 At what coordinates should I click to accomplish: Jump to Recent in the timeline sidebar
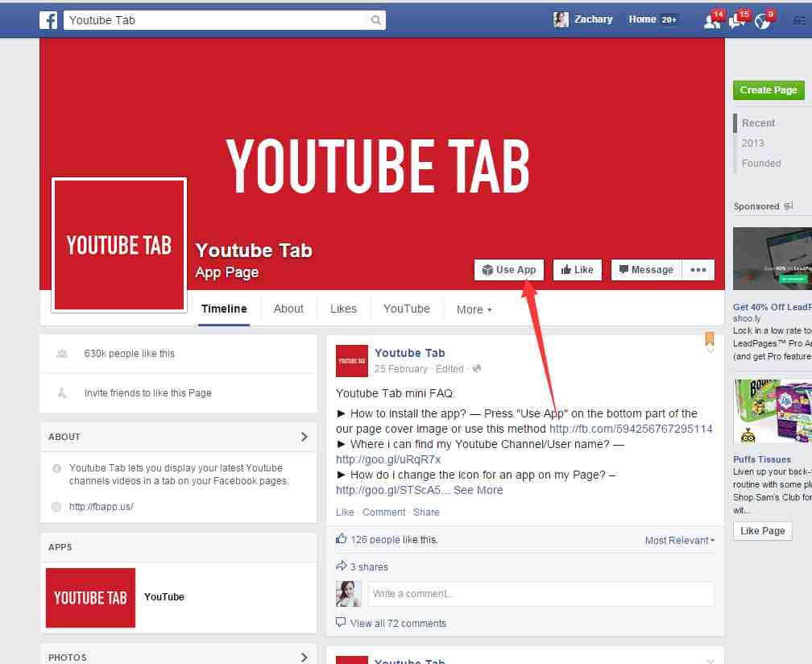pyautogui.click(x=758, y=122)
